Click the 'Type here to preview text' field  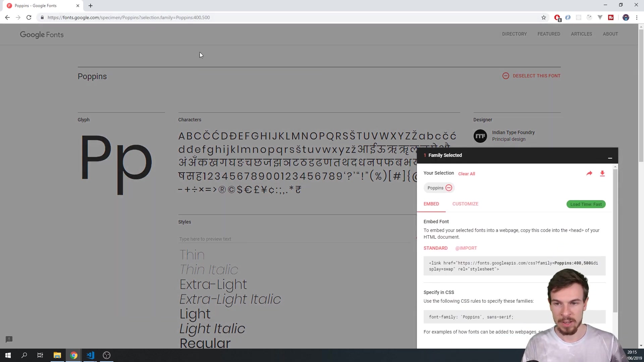tap(293, 239)
